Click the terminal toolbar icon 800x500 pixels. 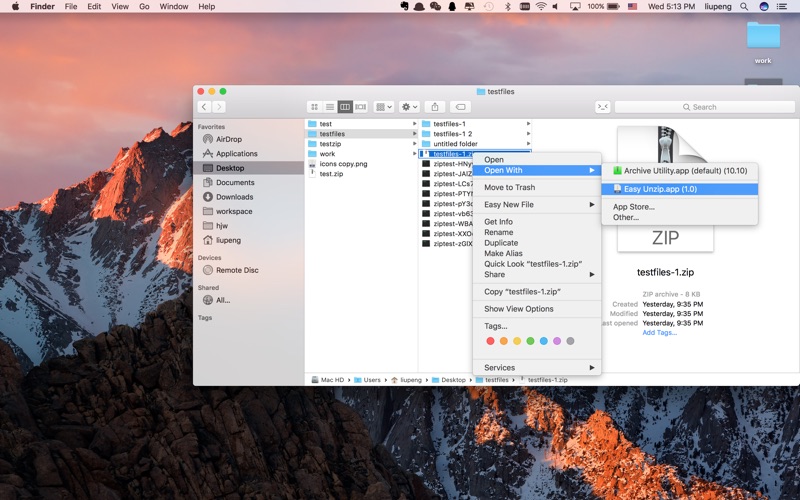(x=603, y=107)
